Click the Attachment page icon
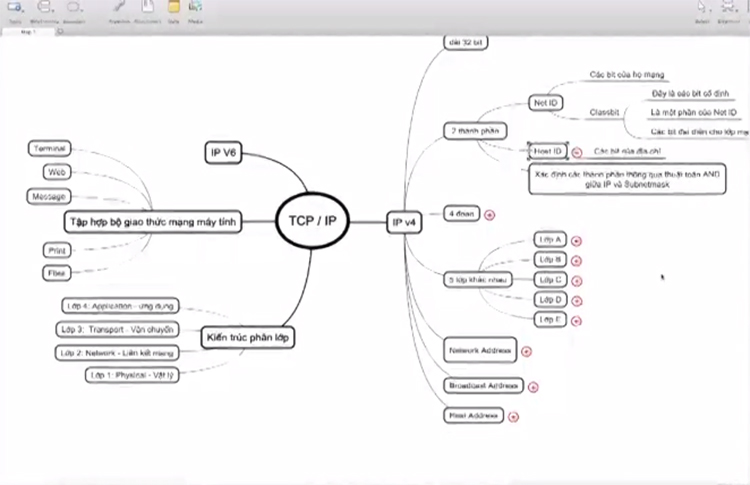 (x=147, y=8)
